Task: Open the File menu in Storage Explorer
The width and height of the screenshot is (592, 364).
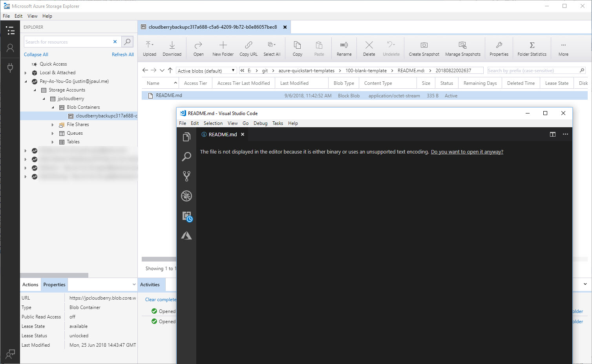Action: pos(6,16)
